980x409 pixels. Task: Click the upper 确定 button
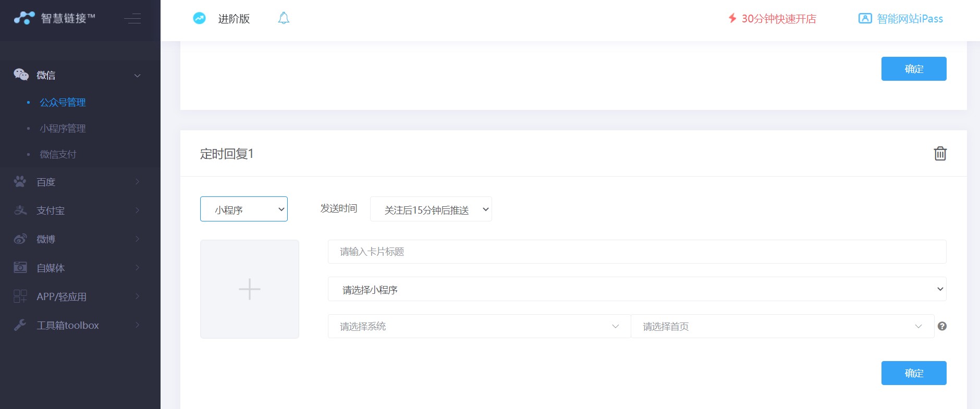914,69
